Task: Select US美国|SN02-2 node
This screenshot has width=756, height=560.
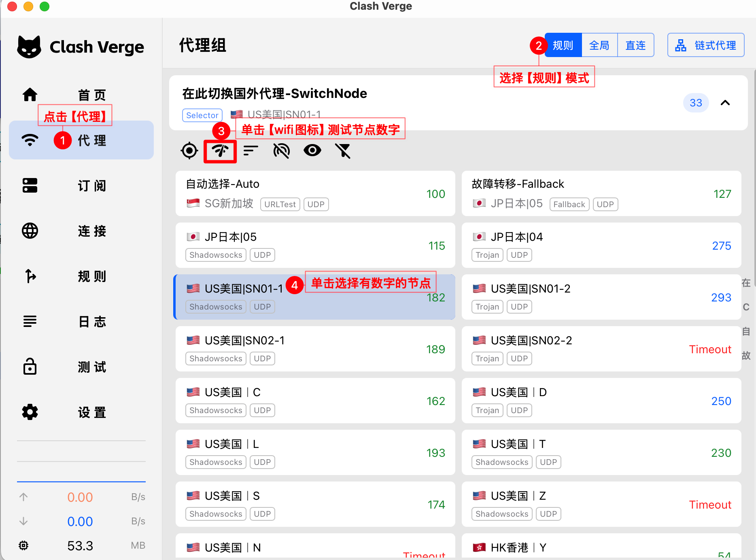Action: (601, 349)
